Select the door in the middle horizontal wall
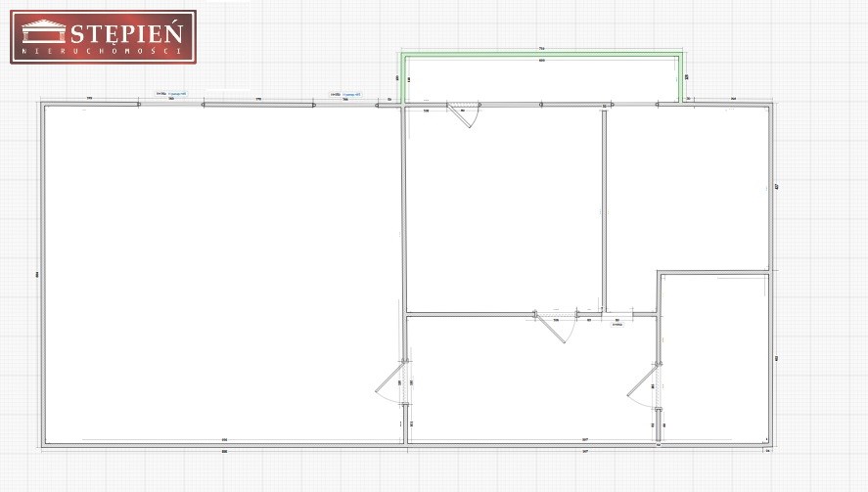 click(553, 327)
